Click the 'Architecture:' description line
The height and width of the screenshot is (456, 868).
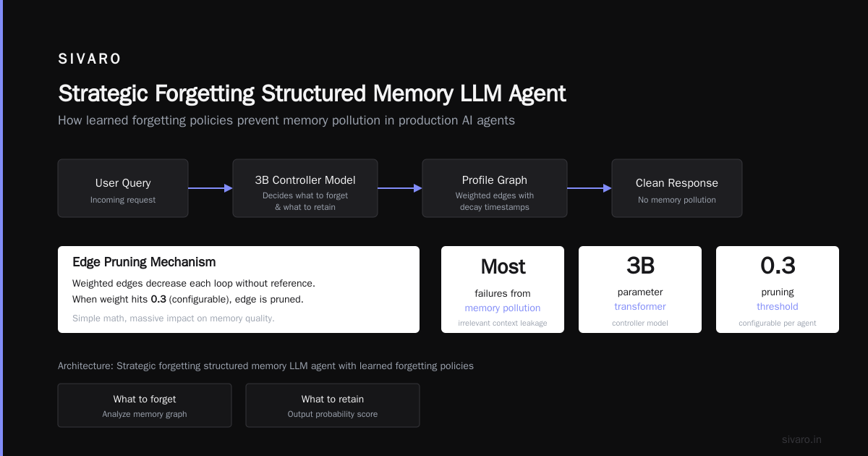pos(265,366)
